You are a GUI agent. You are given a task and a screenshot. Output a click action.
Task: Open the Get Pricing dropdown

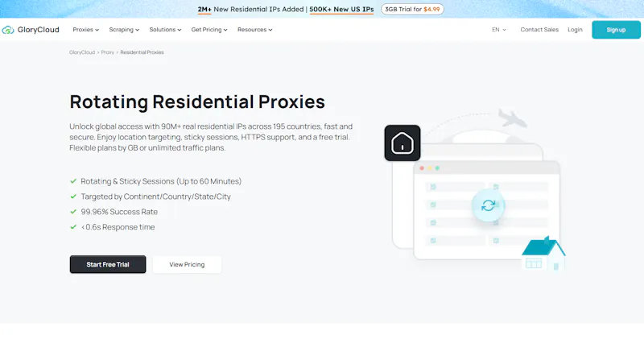209,30
